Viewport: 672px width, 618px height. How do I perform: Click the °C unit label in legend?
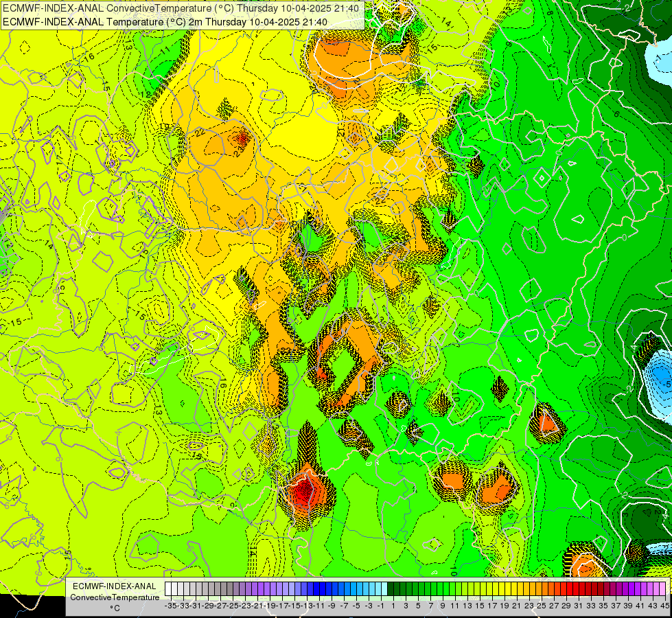(x=115, y=608)
